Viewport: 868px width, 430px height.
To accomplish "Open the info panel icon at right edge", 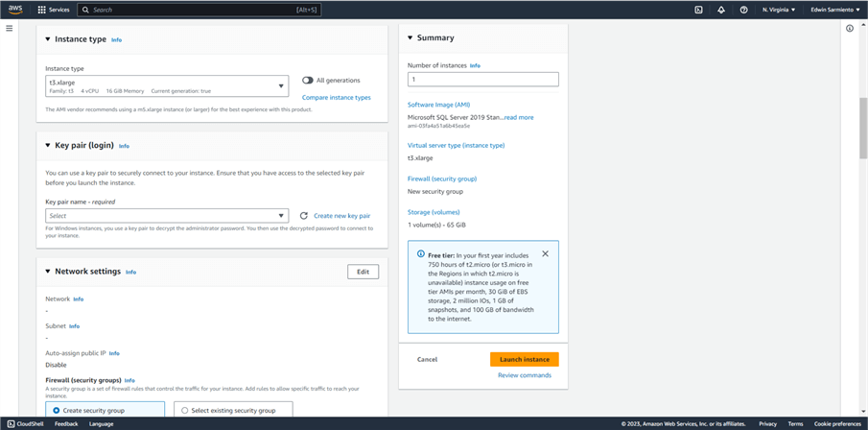I will (x=850, y=29).
